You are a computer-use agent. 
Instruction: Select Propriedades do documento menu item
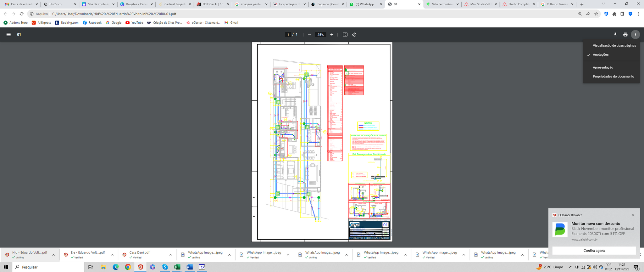pos(613,76)
